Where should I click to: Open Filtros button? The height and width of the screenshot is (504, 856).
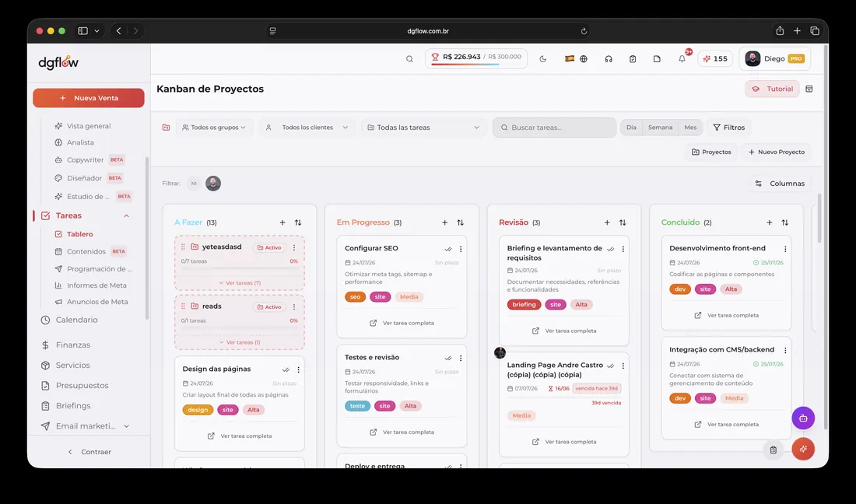pyautogui.click(x=729, y=128)
